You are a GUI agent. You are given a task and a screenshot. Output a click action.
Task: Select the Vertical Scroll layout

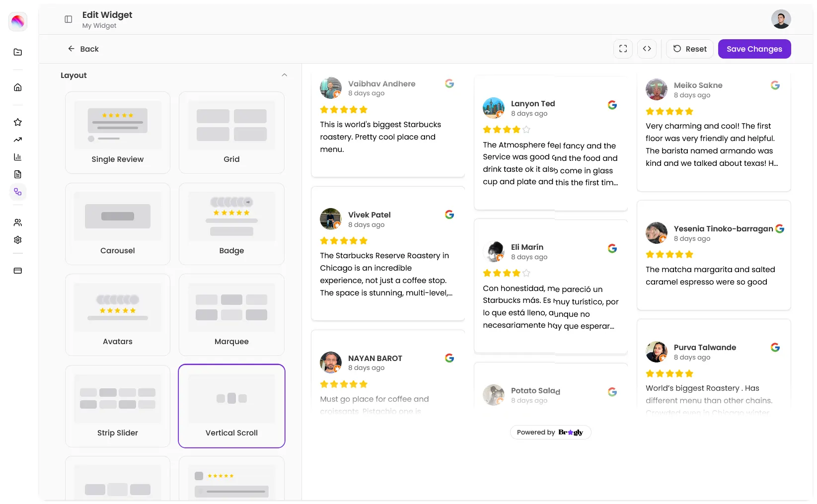click(231, 406)
